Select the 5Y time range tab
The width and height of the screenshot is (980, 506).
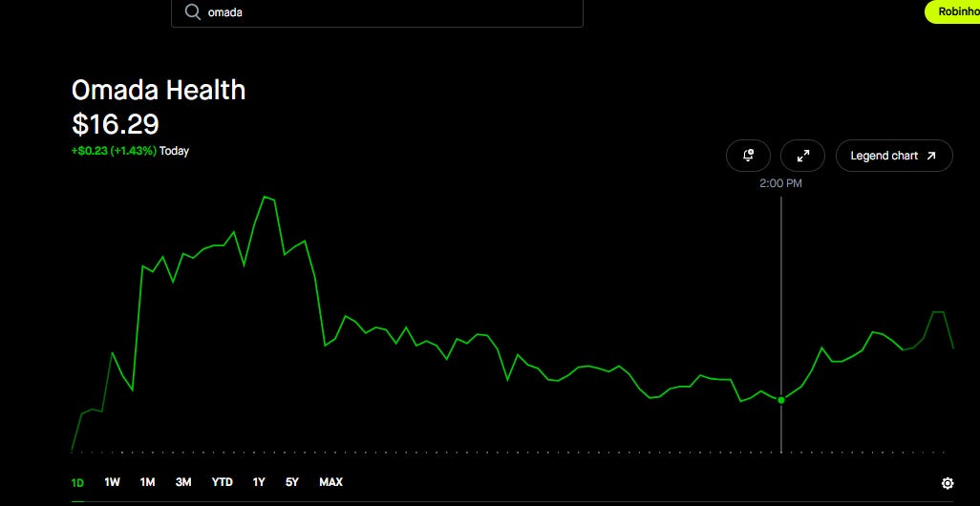pos(292,482)
